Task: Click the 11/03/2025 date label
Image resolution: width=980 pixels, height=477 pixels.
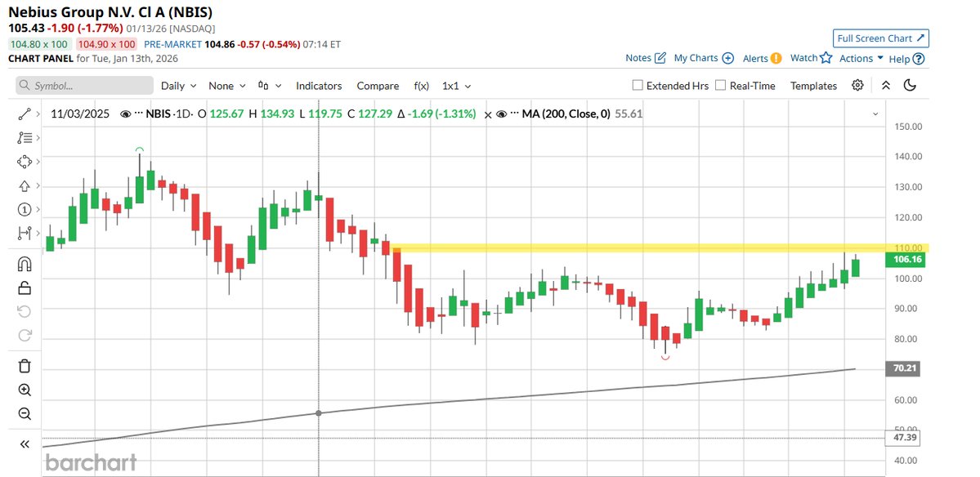Action: coord(80,114)
